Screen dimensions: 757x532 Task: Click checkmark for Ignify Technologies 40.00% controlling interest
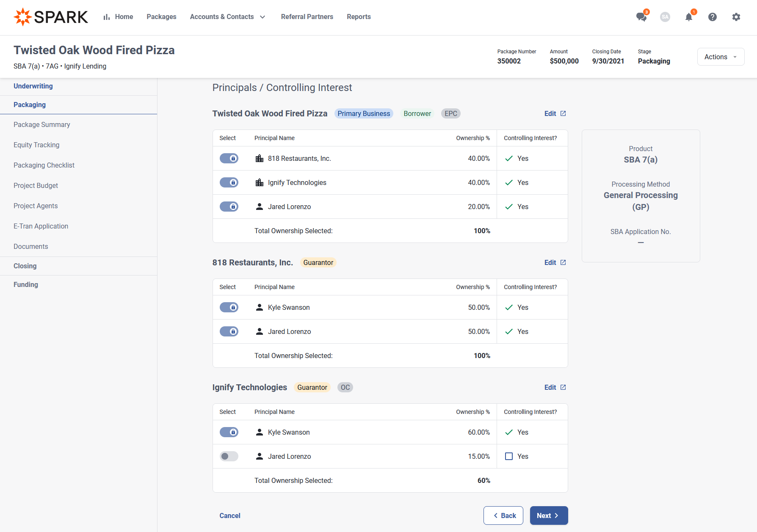pos(509,182)
